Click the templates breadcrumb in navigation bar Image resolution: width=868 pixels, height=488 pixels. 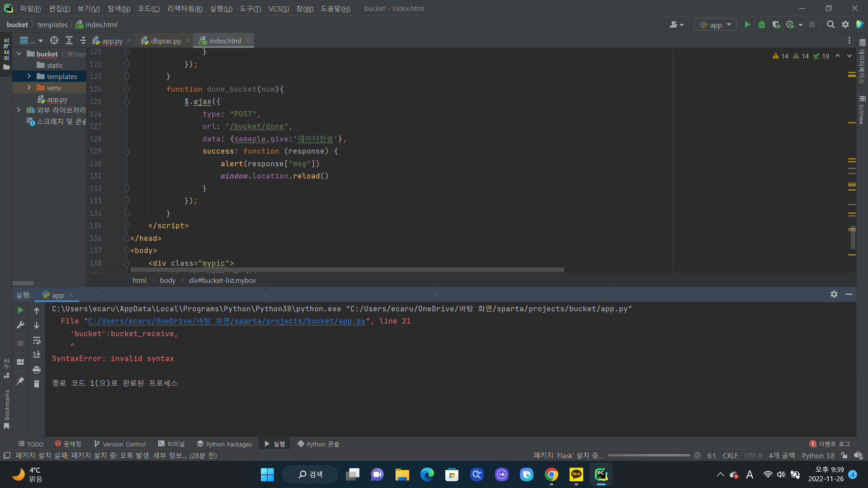click(52, 25)
